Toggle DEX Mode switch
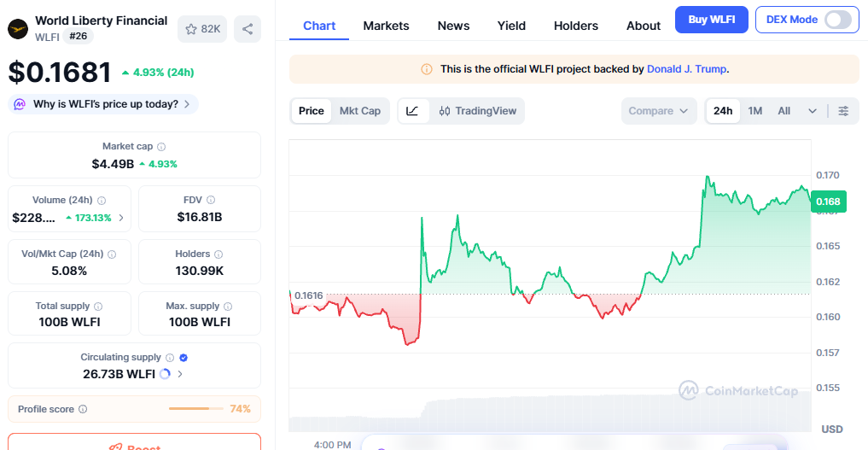Image resolution: width=868 pixels, height=450 pixels. click(838, 20)
